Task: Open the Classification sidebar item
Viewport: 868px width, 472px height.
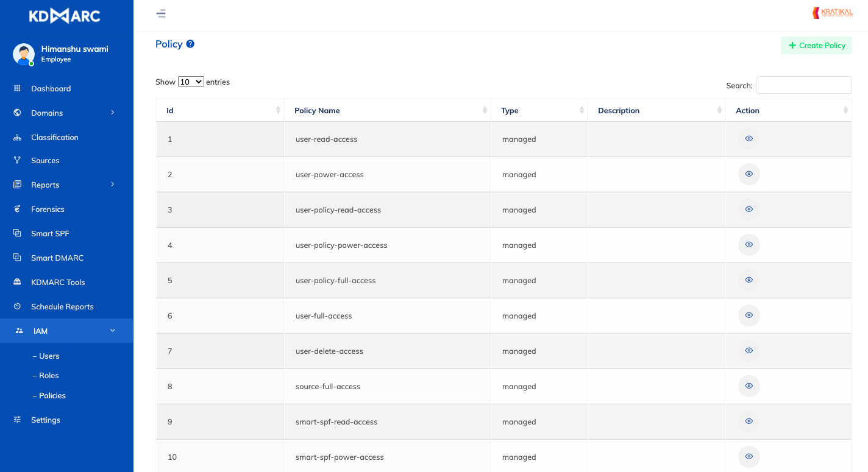Action: tap(54, 137)
